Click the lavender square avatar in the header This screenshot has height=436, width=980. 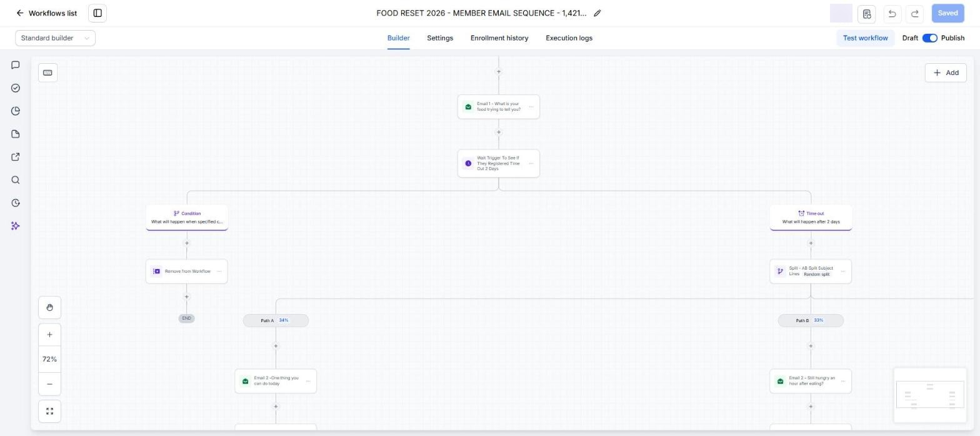click(841, 13)
